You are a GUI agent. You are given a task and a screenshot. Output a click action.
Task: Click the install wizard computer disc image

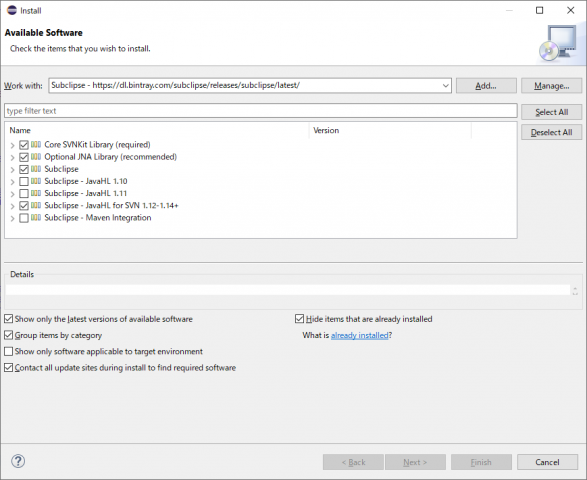coord(558,43)
